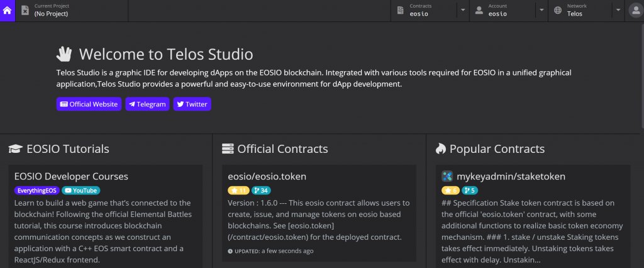The height and width of the screenshot is (268, 644).
Task: Click the no-project file icon
Action: [x=25, y=11]
